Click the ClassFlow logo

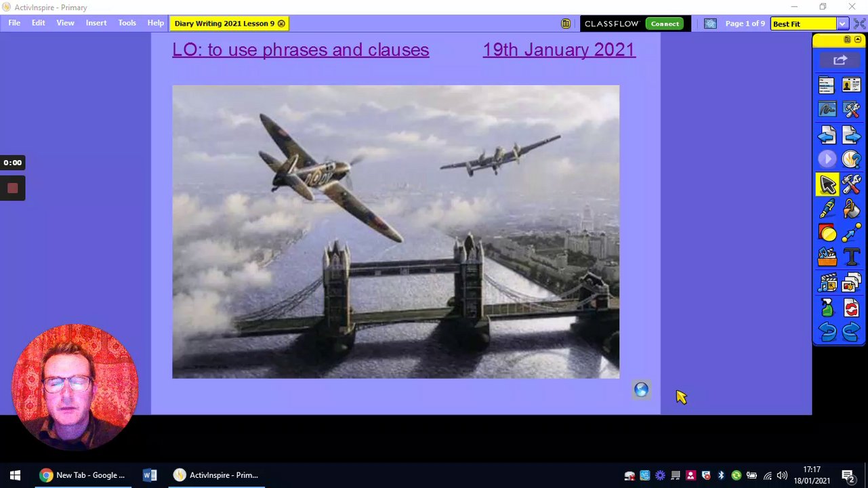(x=612, y=24)
